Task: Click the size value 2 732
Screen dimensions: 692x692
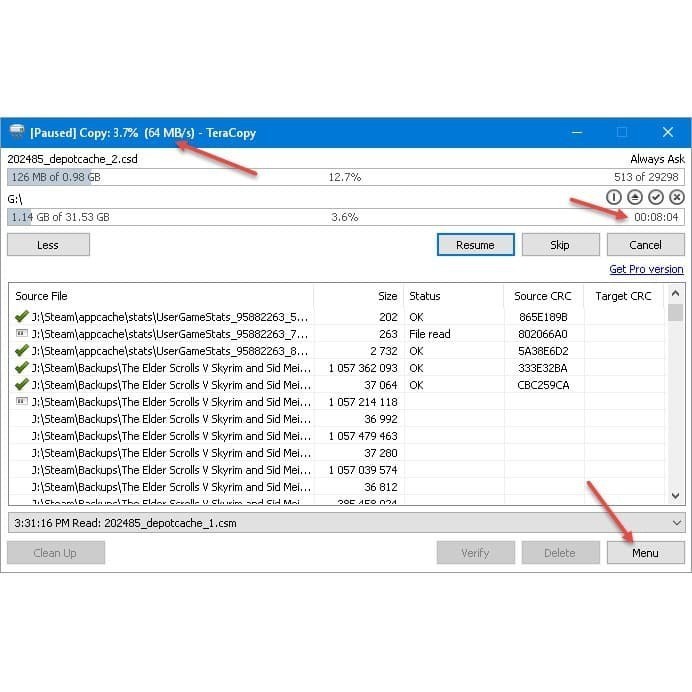Action: tap(384, 351)
